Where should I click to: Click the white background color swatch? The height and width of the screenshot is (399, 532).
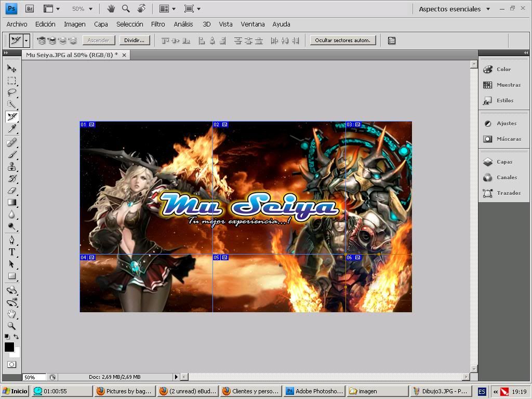coord(17,354)
